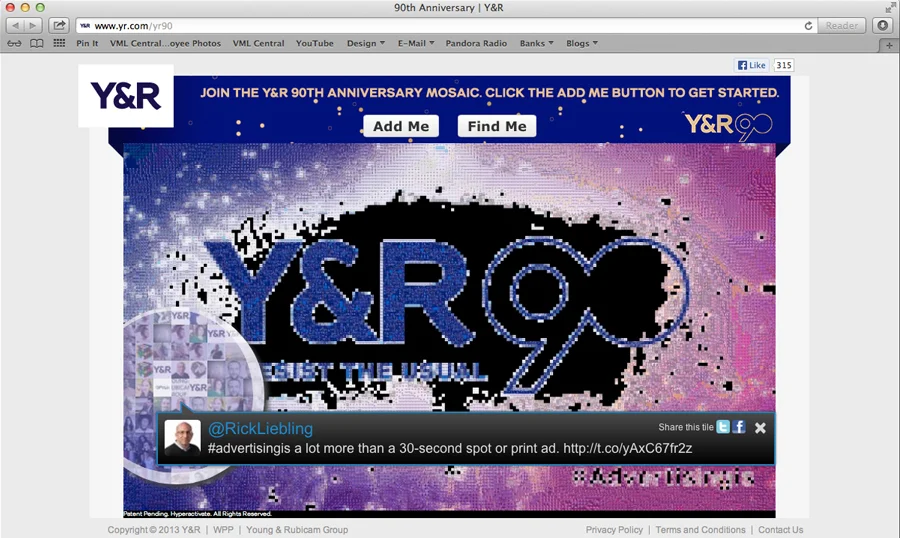Open Reading List glasses icon
Viewport: 900px width, 538px height.
[x=14, y=43]
